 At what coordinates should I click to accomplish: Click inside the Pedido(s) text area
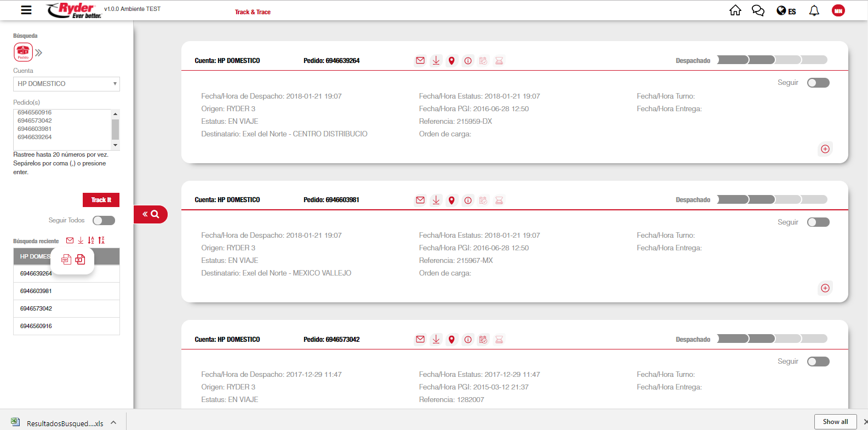tap(62, 129)
